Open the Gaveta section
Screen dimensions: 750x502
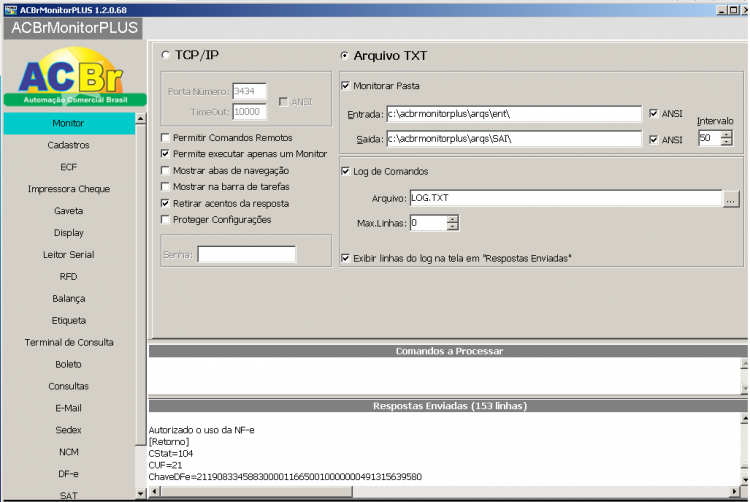69,211
